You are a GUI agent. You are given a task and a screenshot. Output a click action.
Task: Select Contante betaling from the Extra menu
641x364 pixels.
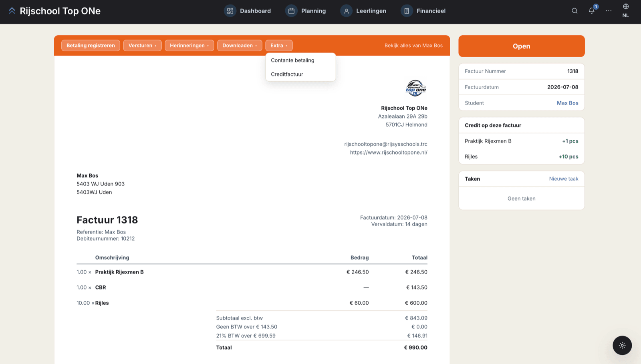300,60
